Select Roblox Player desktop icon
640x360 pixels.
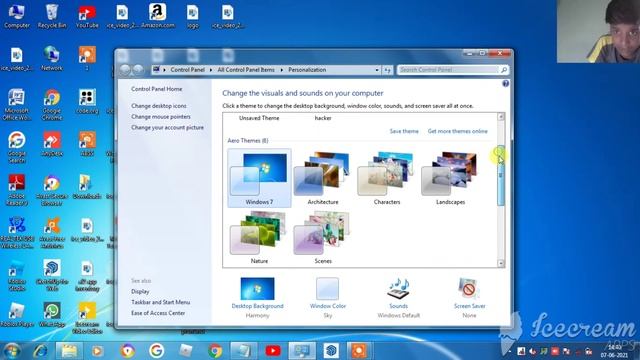[17, 314]
